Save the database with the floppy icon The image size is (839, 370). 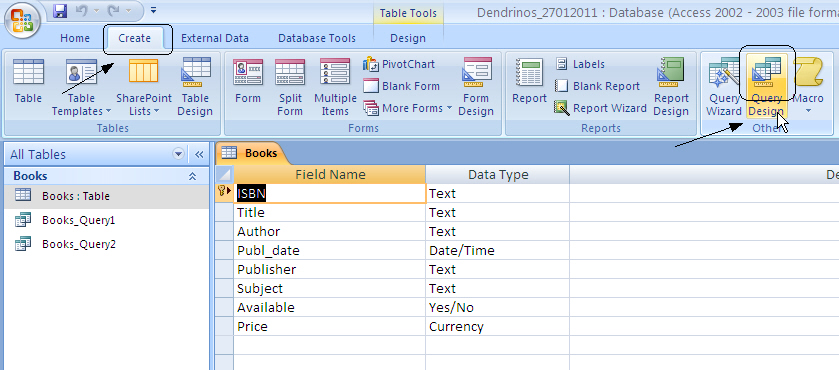pyautogui.click(x=60, y=10)
